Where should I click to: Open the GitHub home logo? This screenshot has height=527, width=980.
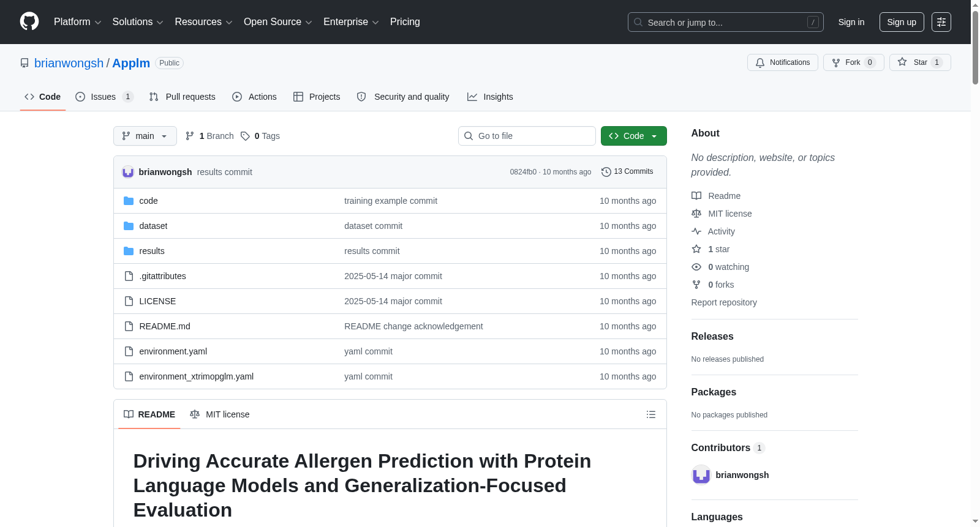tap(29, 21)
